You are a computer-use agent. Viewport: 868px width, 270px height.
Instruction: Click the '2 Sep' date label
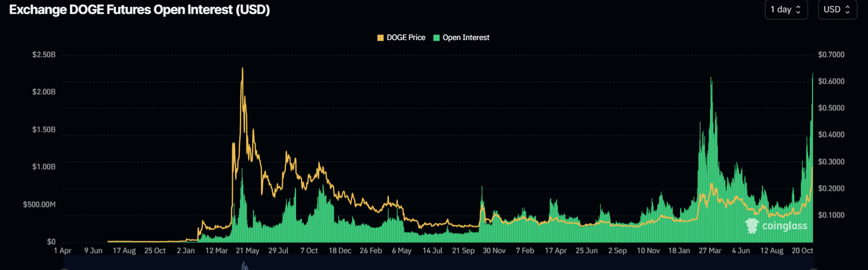[617, 250]
